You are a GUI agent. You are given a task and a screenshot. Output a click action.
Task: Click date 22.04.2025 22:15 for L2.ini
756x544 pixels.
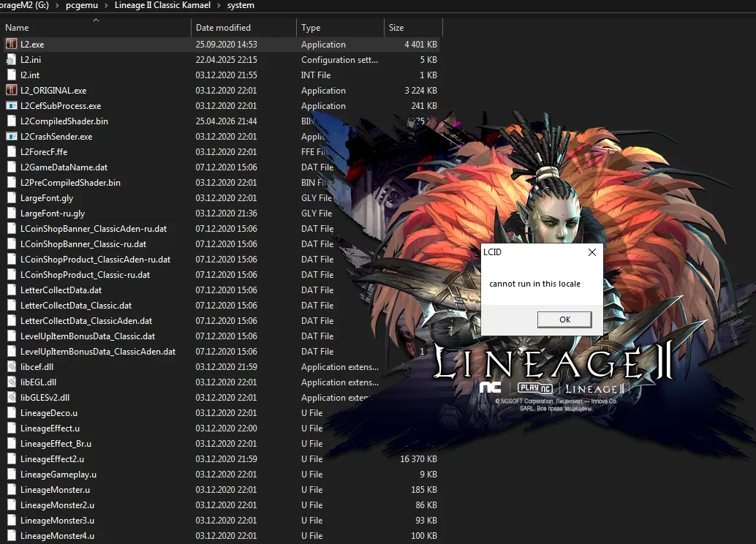point(226,60)
